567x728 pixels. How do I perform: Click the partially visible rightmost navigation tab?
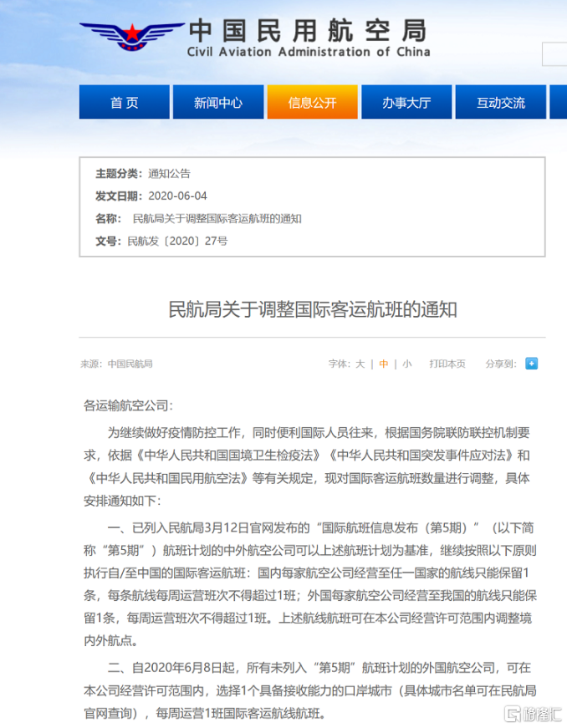[559, 103]
